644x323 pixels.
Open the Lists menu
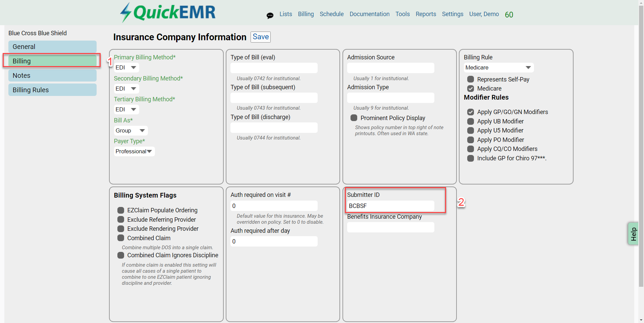[x=286, y=14]
